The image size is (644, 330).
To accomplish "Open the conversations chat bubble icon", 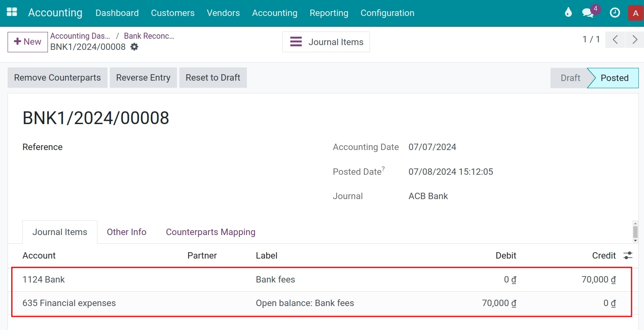I will coord(588,13).
